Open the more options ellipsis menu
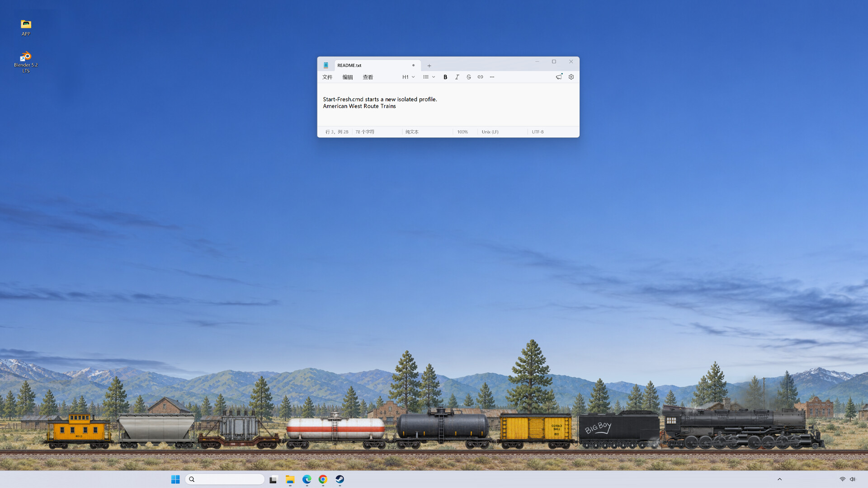868x488 pixels. pos(492,77)
